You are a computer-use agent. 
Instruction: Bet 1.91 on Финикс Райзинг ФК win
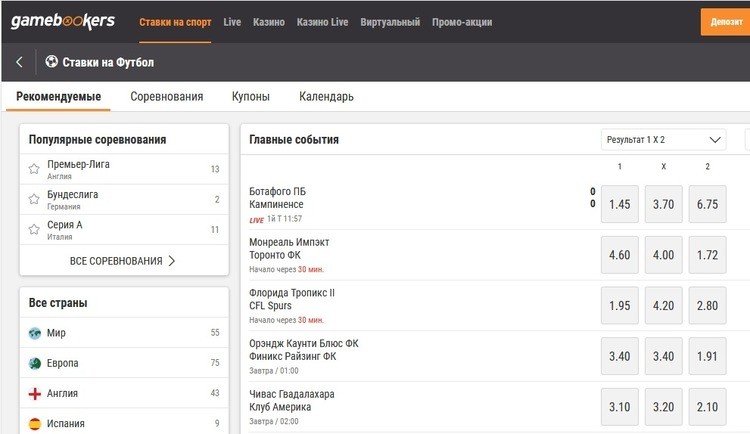707,356
